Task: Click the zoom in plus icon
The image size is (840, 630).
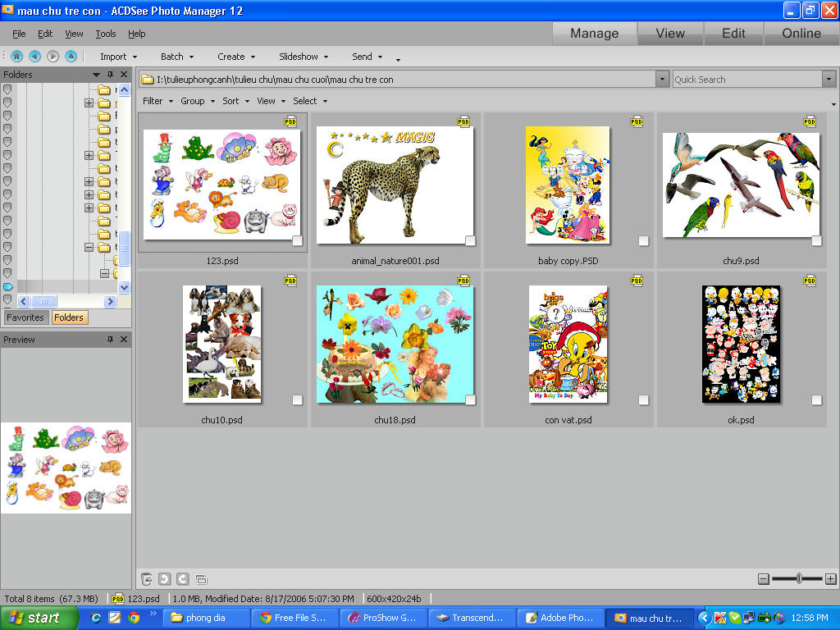Action: pos(830,578)
